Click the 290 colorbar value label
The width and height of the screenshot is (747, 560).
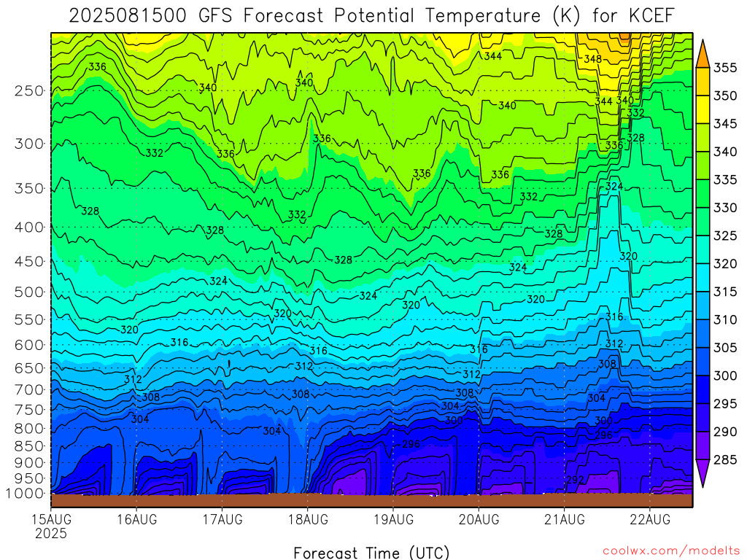coord(725,432)
